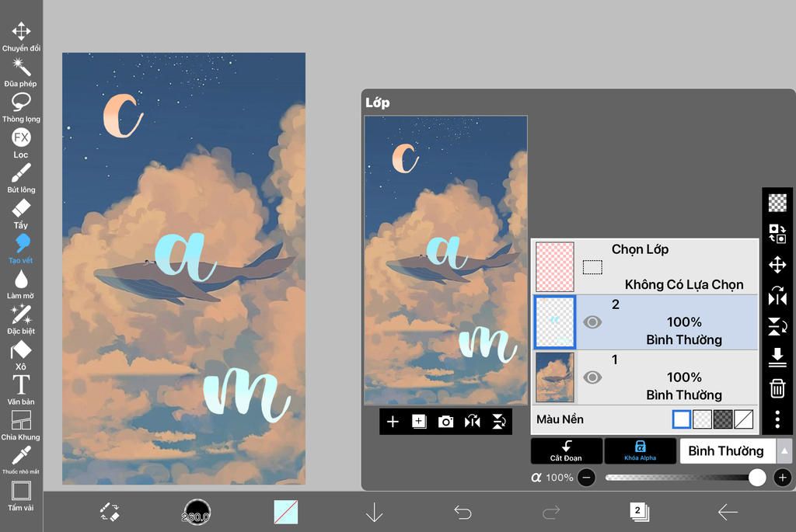Click the Chọn Lớp selection layer thumbnail
The image size is (796, 532).
point(555,266)
